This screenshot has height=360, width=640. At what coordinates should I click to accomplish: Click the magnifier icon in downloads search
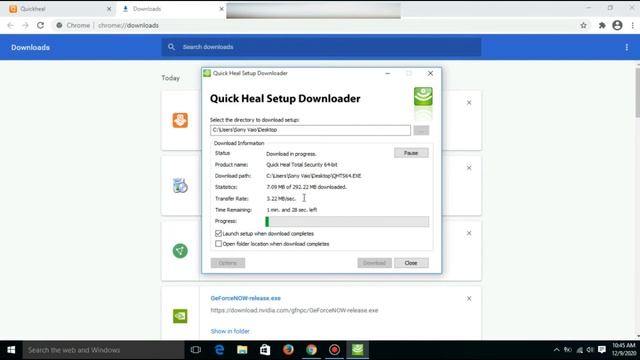point(171,47)
